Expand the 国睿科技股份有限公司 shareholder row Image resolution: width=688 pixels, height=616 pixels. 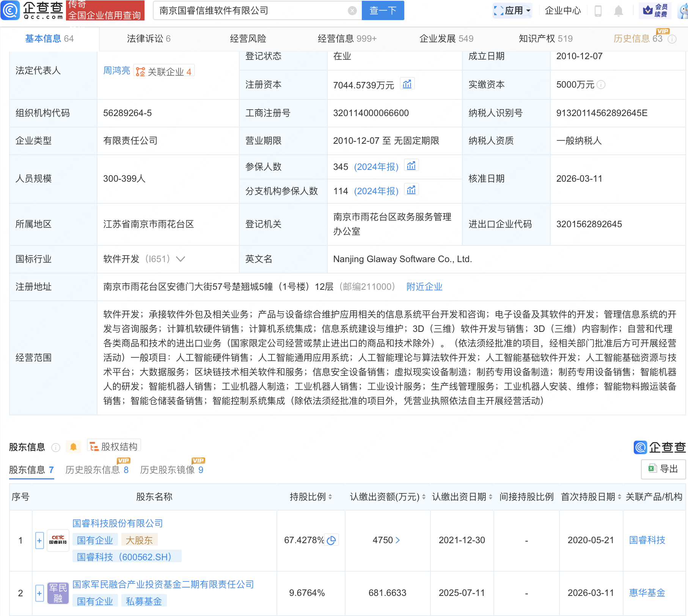[x=39, y=540]
